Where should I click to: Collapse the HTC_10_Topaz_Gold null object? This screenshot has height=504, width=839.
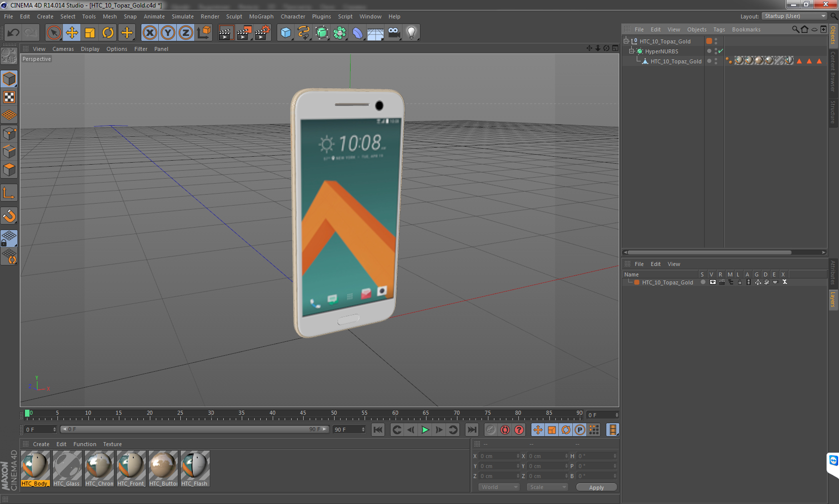[x=626, y=41]
